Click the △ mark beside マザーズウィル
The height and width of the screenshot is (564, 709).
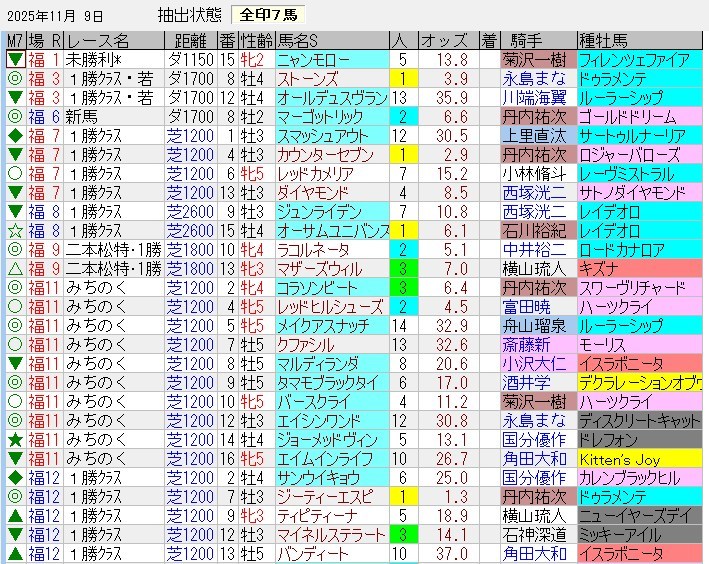click(14, 268)
